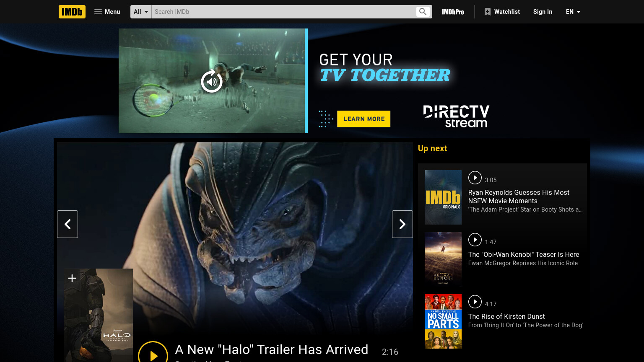Image resolution: width=644 pixels, height=362 pixels.
Task: Add Halo to watchlist via plus ribbon
Action: pyautogui.click(x=72, y=278)
